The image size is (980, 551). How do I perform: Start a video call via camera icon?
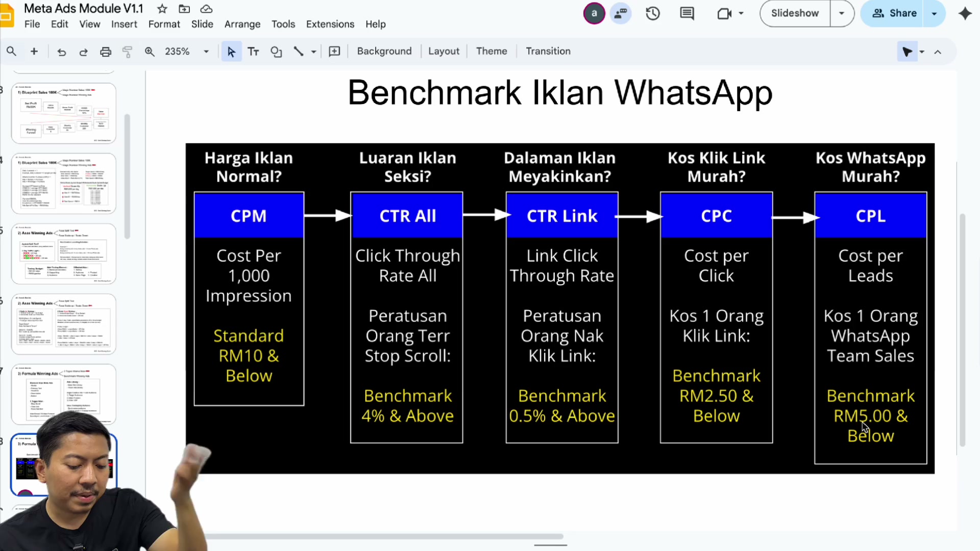pyautogui.click(x=724, y=13)
